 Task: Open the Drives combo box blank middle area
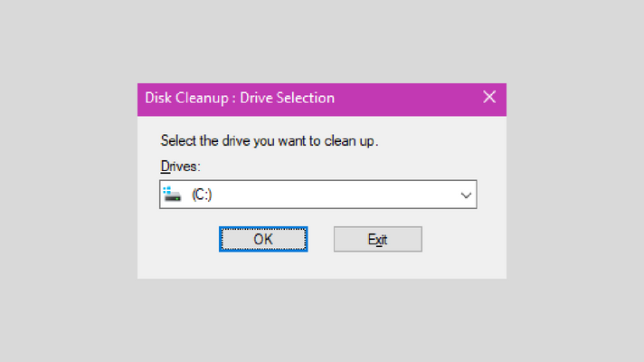(333, 195)
